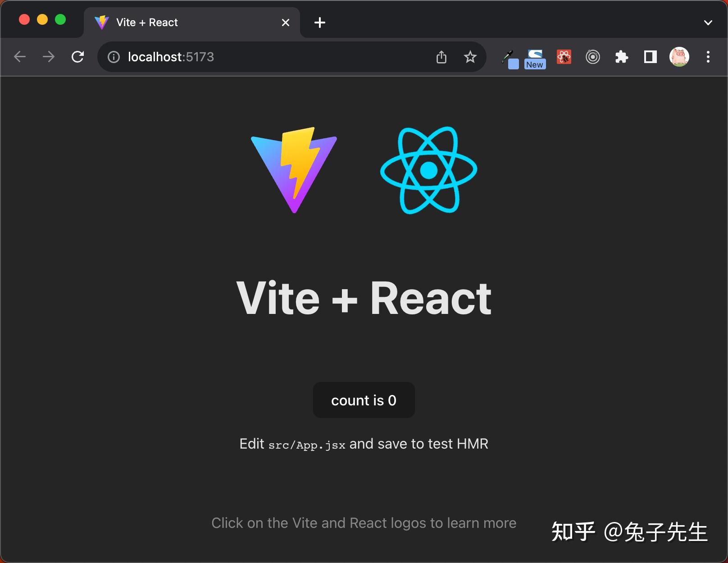
Task: Open the extension marked New
Action: point(535,59)
